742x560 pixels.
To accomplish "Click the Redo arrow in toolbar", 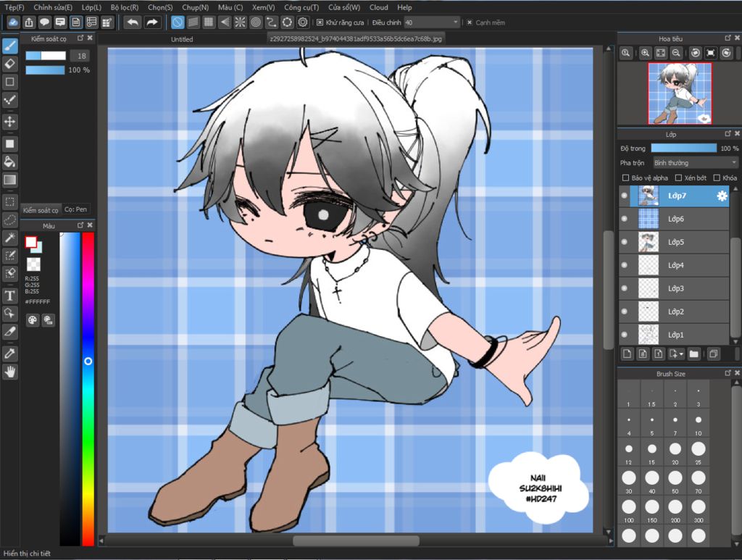I will (x=152, y=22).
